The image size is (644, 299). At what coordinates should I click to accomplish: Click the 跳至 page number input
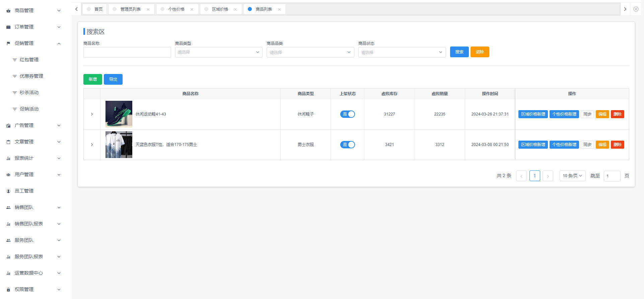pos(612,176)
